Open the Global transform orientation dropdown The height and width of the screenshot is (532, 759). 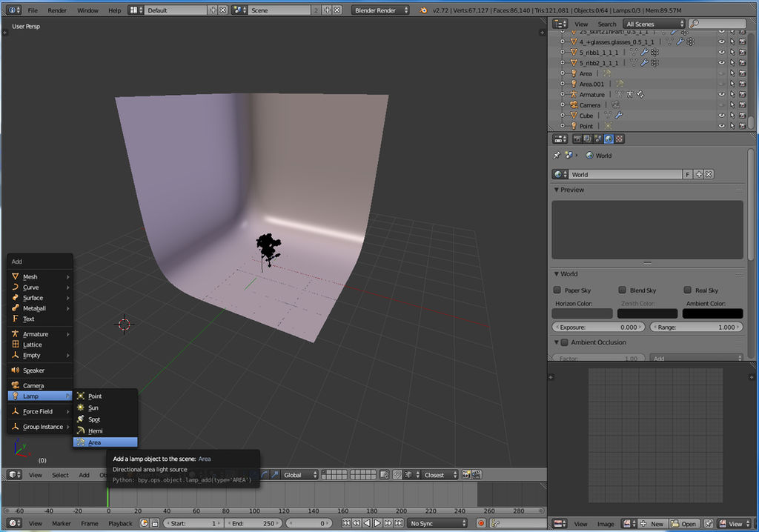pyautogui.click(x=299, y=475)
